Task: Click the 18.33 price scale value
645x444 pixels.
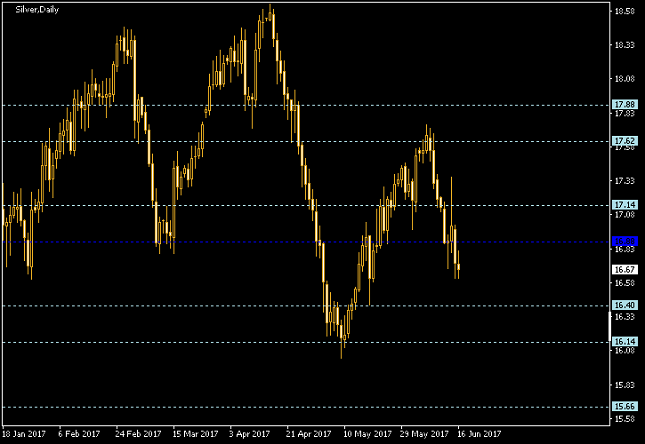Action: 624,45
